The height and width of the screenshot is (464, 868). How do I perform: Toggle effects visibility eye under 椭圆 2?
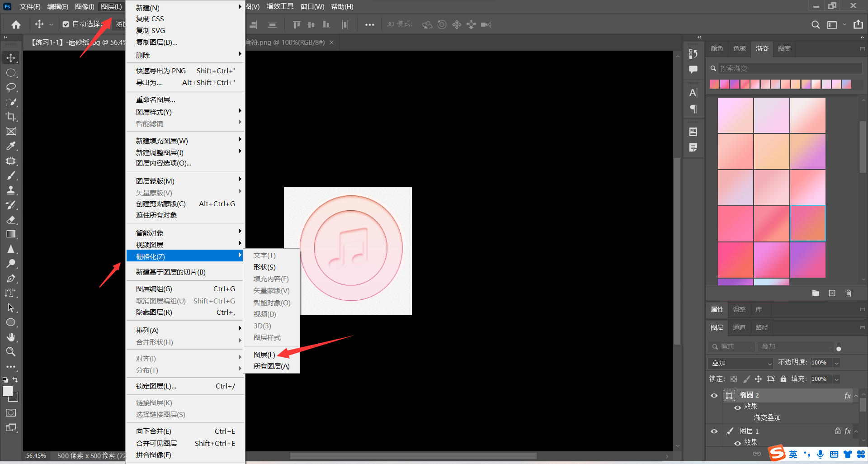pos(737,407)
